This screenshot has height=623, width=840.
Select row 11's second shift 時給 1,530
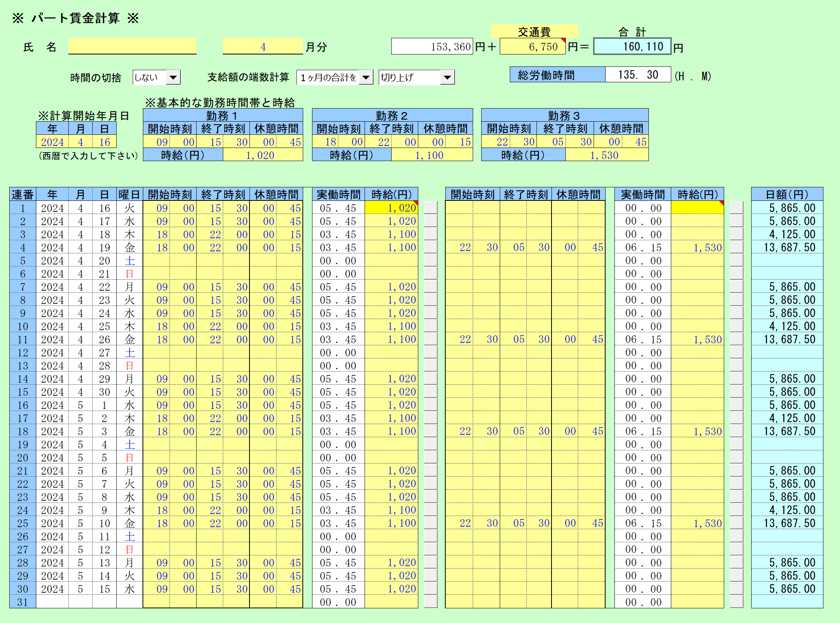click(x=697, y=339)
